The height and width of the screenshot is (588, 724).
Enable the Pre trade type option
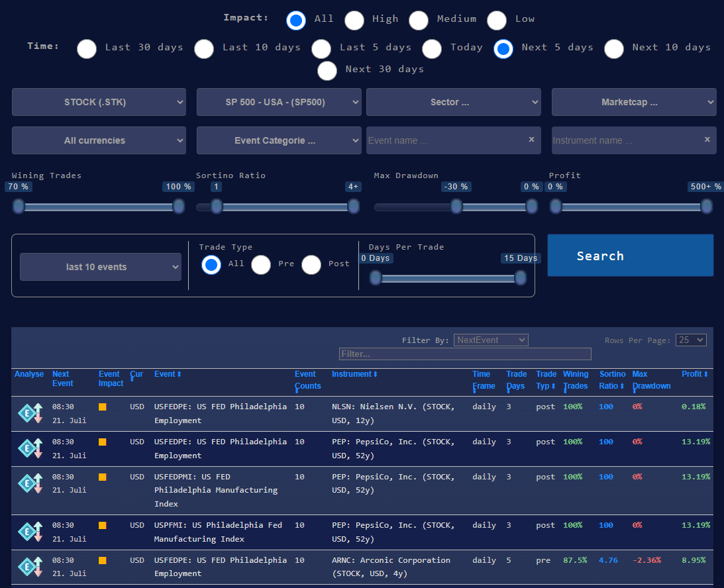[x=261, y=265]
